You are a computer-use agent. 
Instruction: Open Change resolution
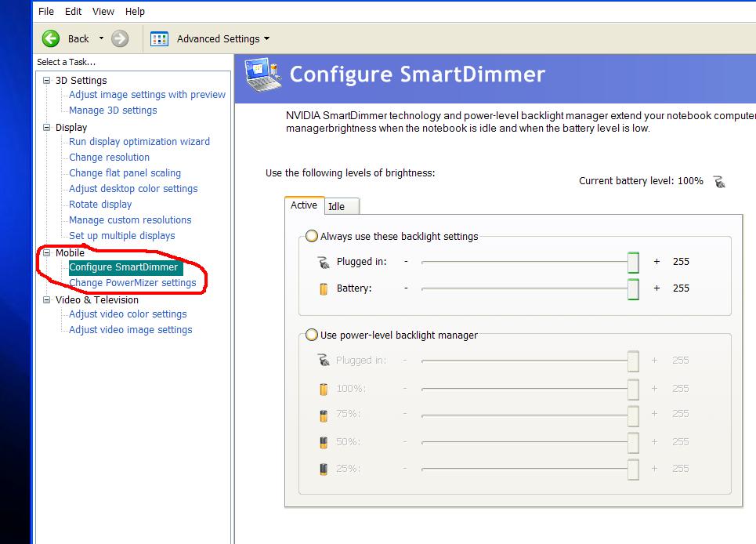(x=109, y=158)
